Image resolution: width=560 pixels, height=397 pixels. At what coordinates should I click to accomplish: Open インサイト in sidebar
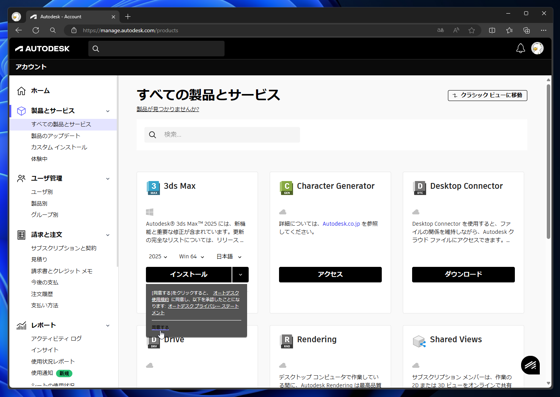(45, 350)
